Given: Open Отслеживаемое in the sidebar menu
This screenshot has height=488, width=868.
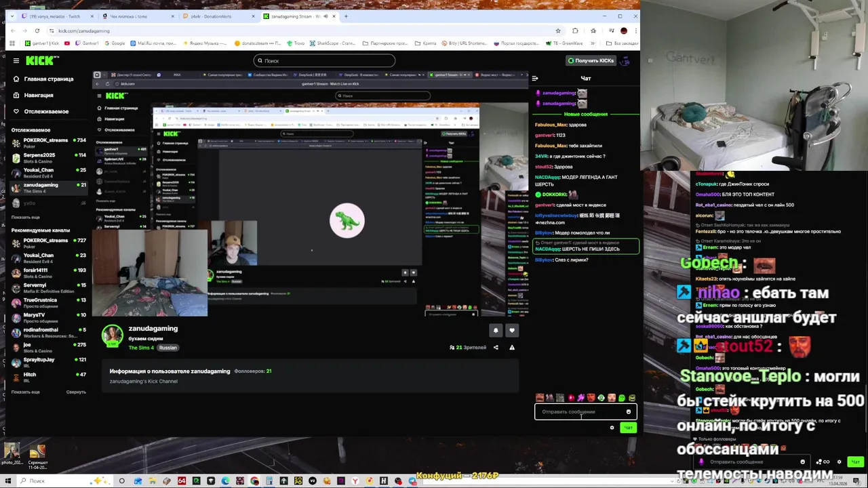Looking at the screenshot, I should 41,111.
